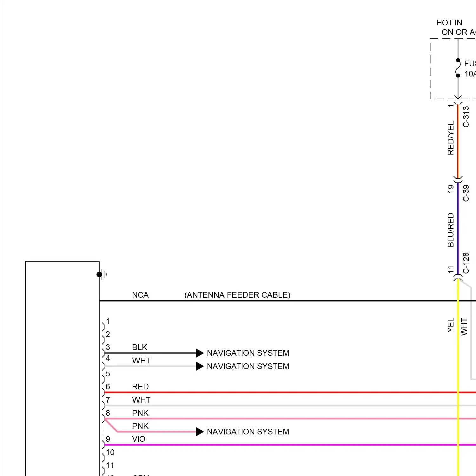
Task: Select the BLK wire label at pin 3
Action: click(x=140, y=347)
